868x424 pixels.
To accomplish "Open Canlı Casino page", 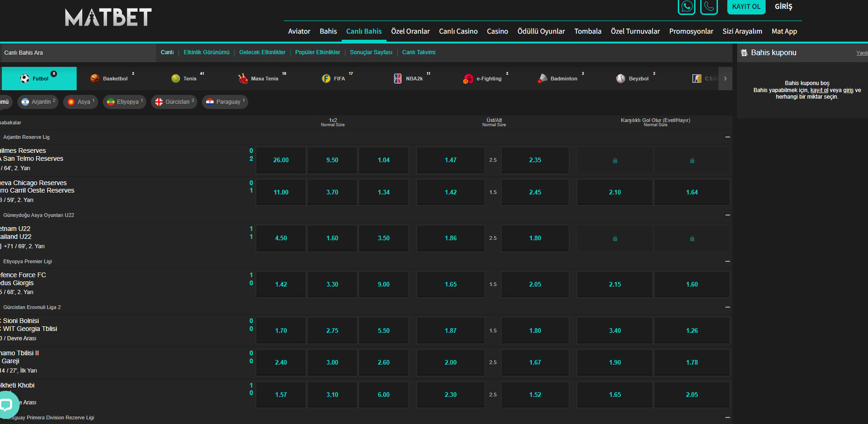I will click(458, 31).
